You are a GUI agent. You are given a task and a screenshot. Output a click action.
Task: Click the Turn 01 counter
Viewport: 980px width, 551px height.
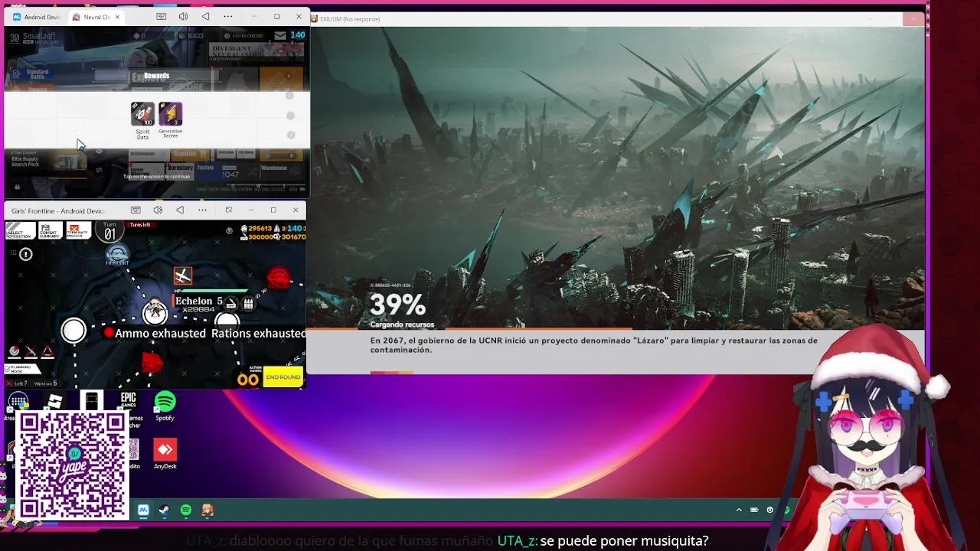109,232
